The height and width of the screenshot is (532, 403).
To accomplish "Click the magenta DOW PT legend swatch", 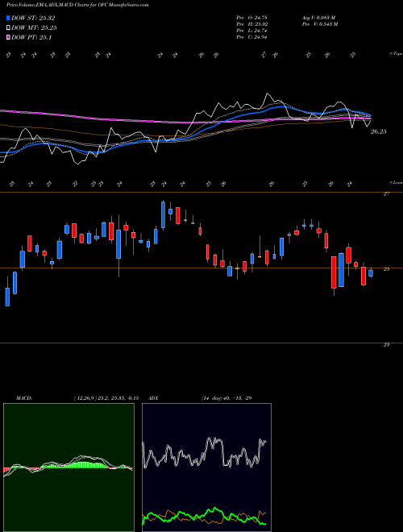I will tap(9, 37).
